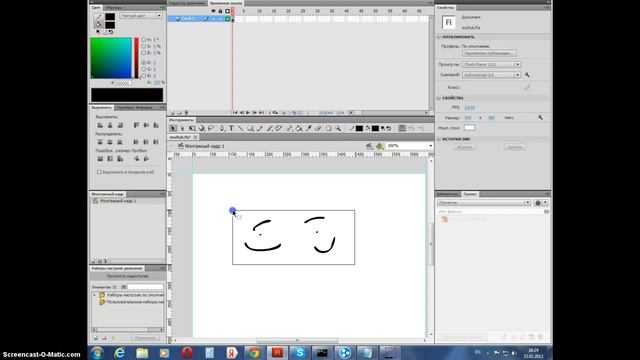Select the Color panel's lowest RGB radio button
Viewport: 640px width, 360px height.
point(144,76)
